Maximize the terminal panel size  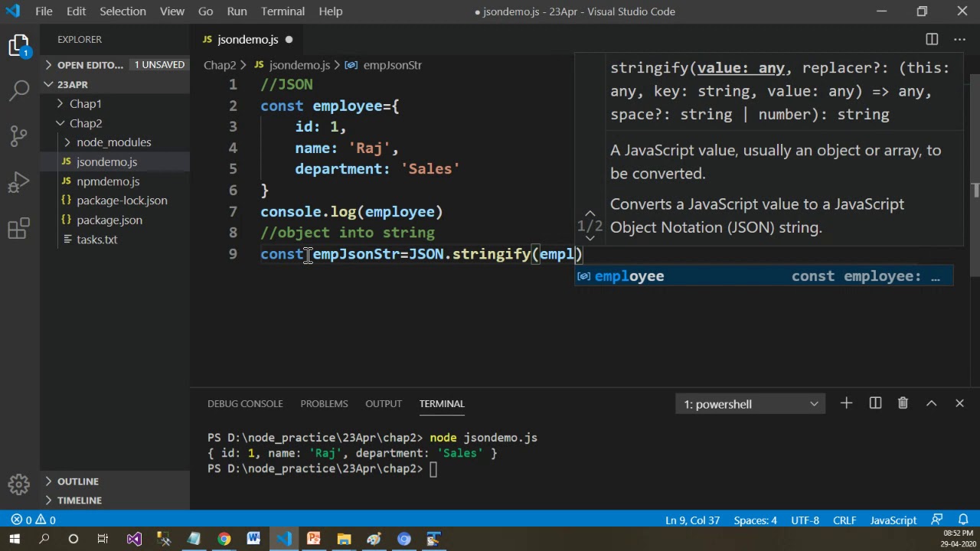point(931,403)
